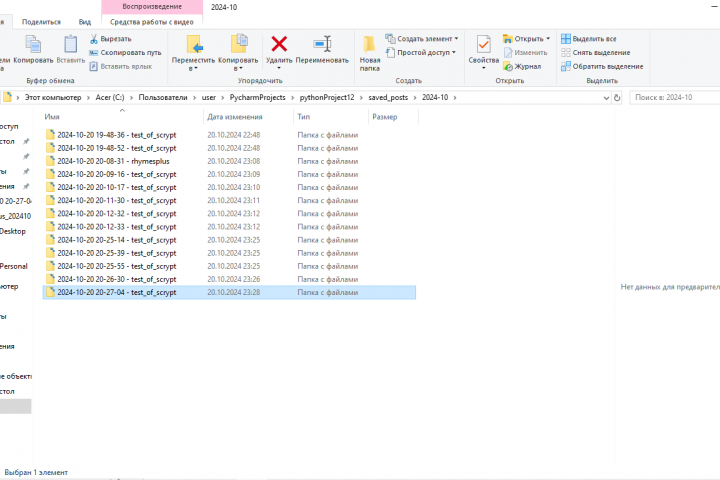Screen dimensions: 720x480
Task: Sort by the Размер column header
Action: pyautogui.click(x=385, y=117)
